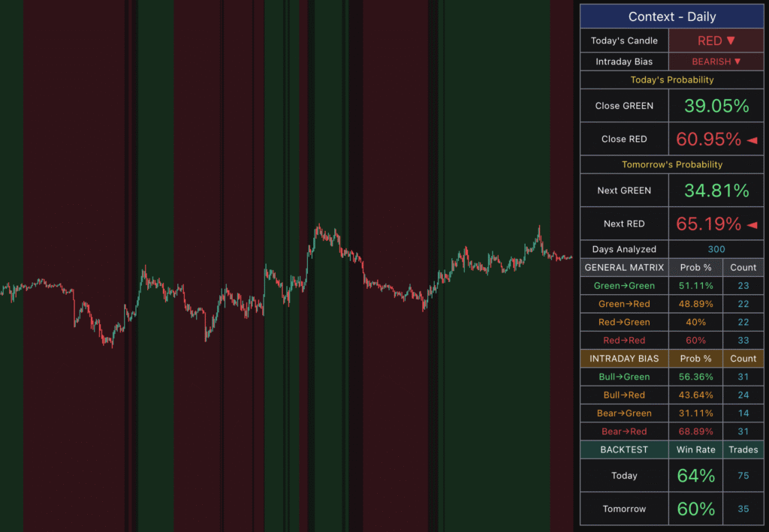Select the Red→Red row label
The image size is (769, 532).
(624, 340)
